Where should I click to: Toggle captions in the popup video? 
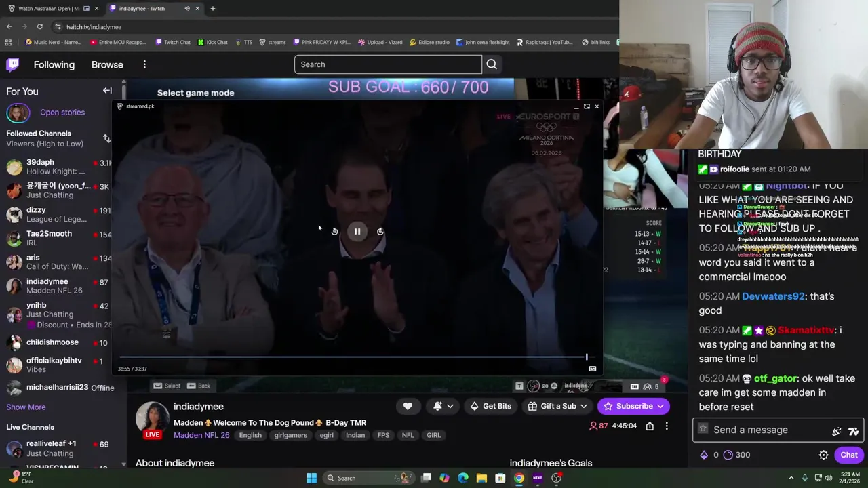point(593,369)
